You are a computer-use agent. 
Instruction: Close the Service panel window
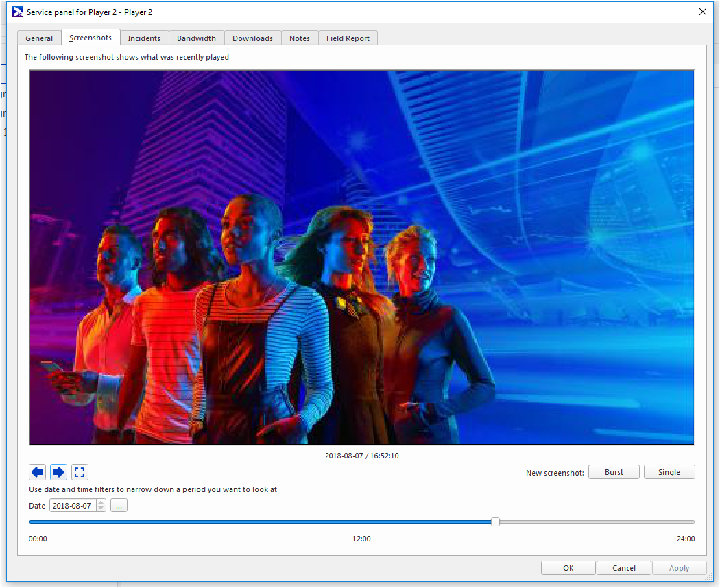click(x=702, y=12)
